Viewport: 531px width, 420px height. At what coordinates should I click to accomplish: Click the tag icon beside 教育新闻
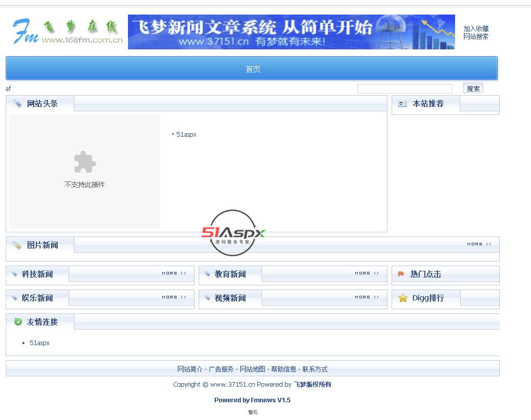point(208,274)
